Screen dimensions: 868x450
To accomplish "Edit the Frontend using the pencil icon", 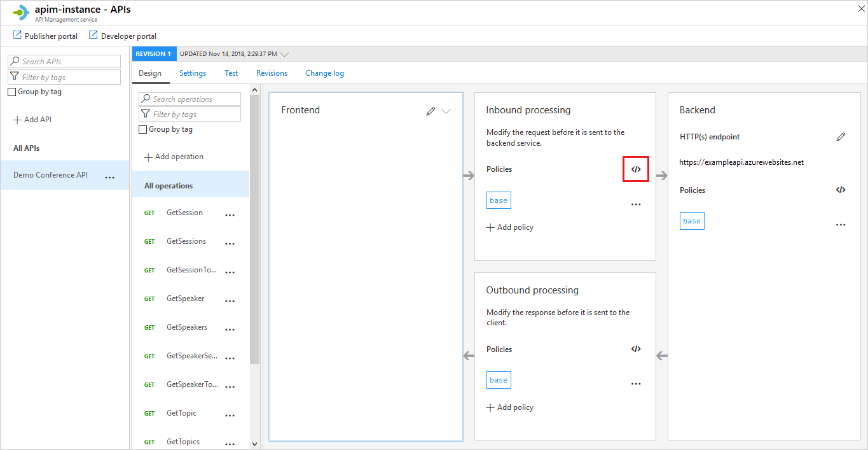I will point(430,109).
